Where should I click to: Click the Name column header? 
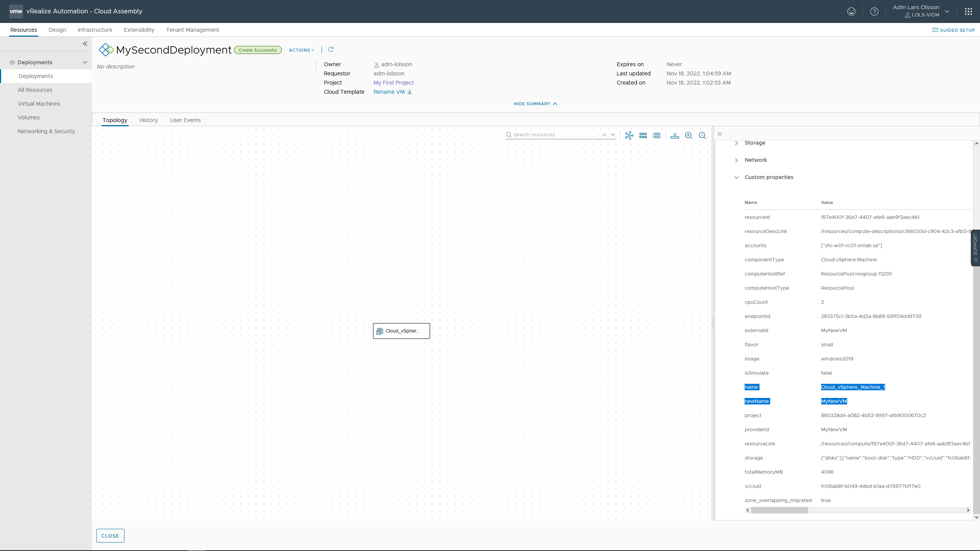(751, 202)
